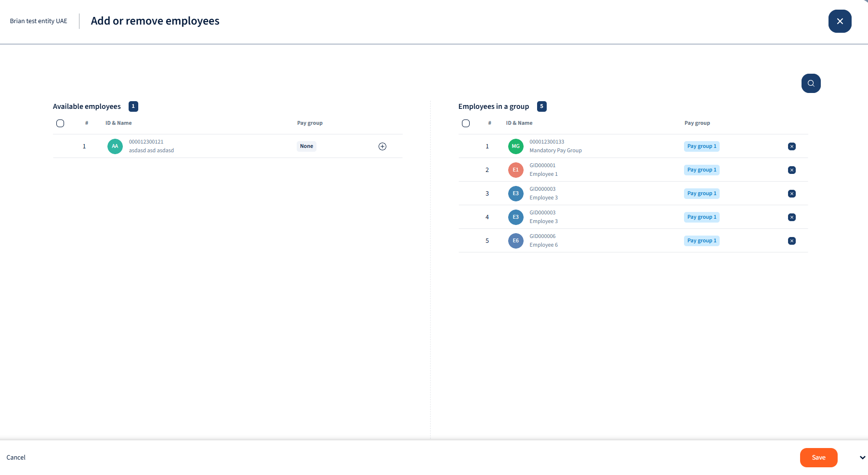Remove Employee 6 from the group

791,241
